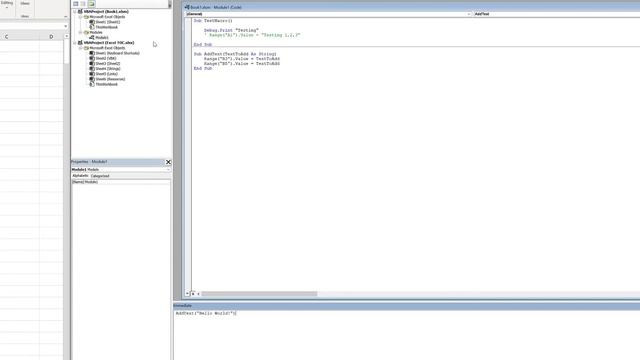
Task: Select Sheet3 (Sheet2) in project tree
Action: pyautogui.click(x=108, y=64)
